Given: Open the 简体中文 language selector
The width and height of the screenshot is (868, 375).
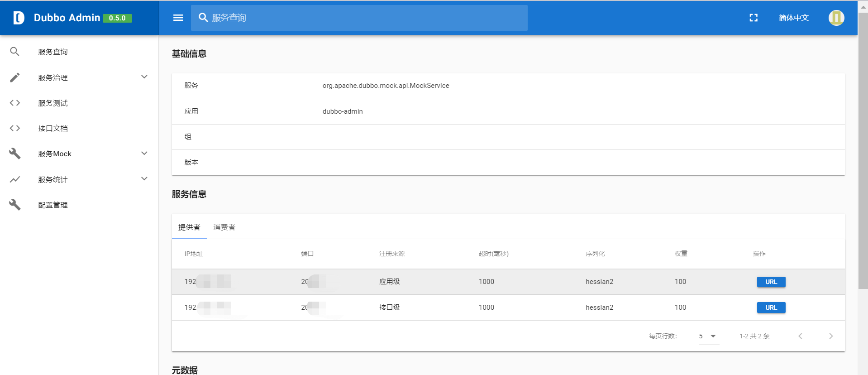Looking at the screenshot, I should pos(794,18).
